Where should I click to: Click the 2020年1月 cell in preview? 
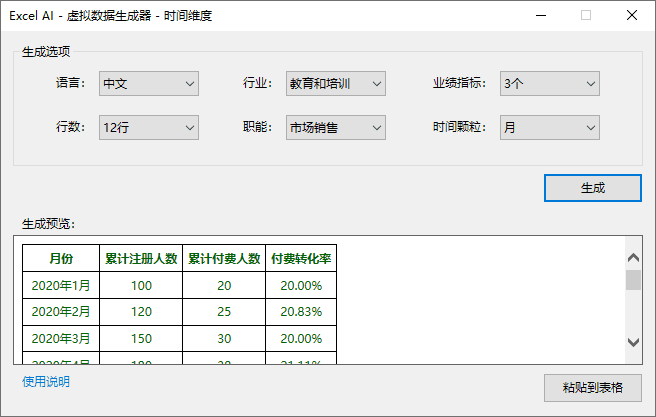click(61, 285)
